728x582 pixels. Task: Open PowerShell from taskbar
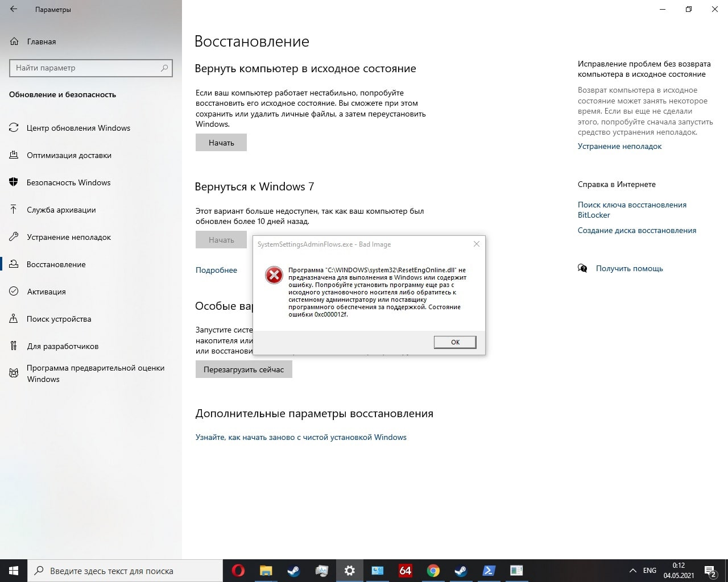coord(489,571)
